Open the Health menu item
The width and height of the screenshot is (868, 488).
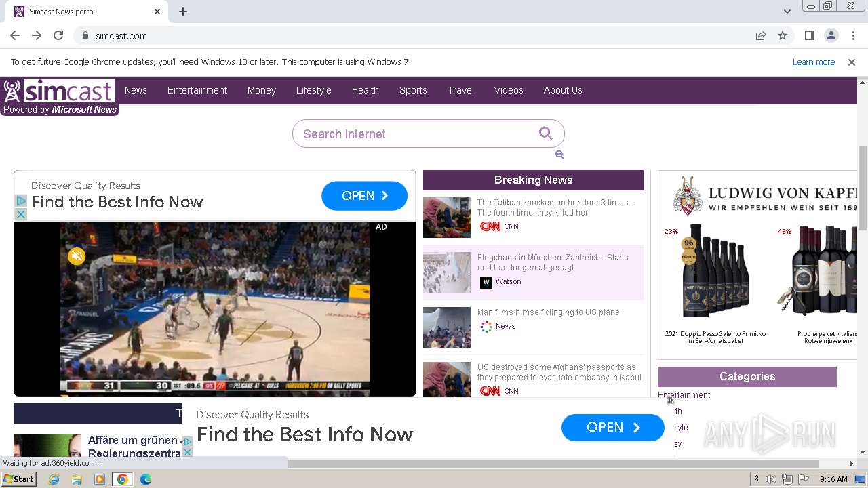tap(366, 90)
